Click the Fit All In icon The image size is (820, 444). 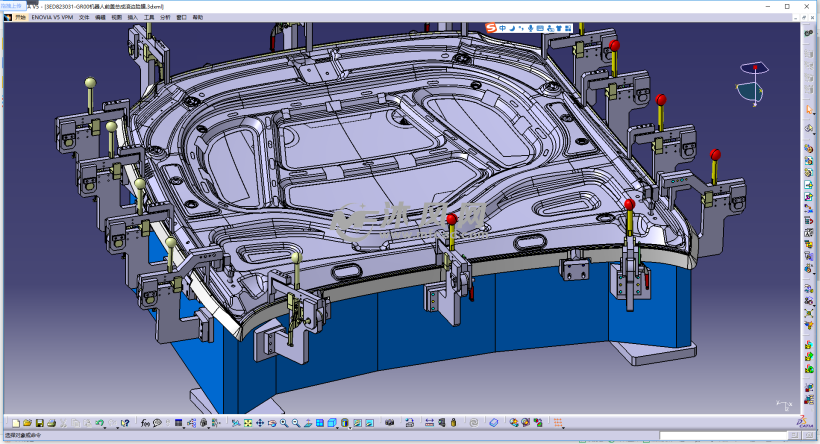tap(248, 423)
